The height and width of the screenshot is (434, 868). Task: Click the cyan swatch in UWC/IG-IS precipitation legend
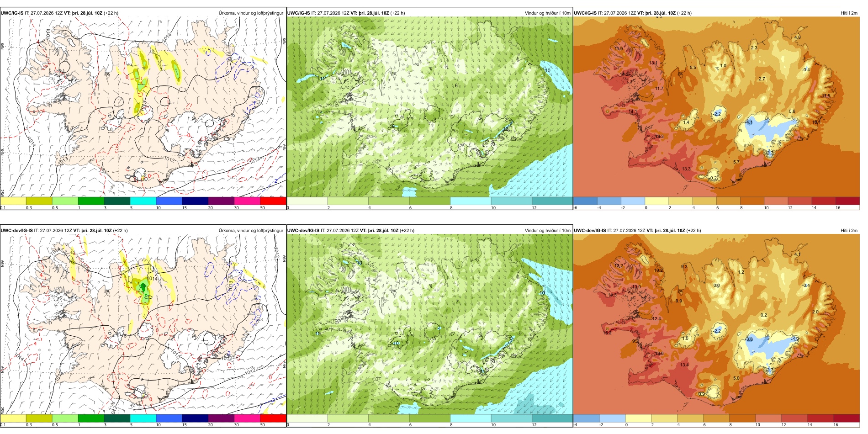point(143,201)
